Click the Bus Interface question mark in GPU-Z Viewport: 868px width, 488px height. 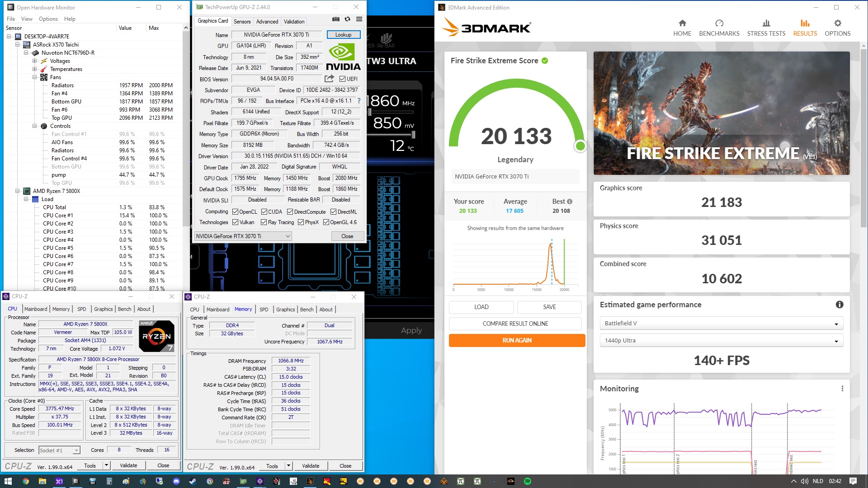pos(359,101)
